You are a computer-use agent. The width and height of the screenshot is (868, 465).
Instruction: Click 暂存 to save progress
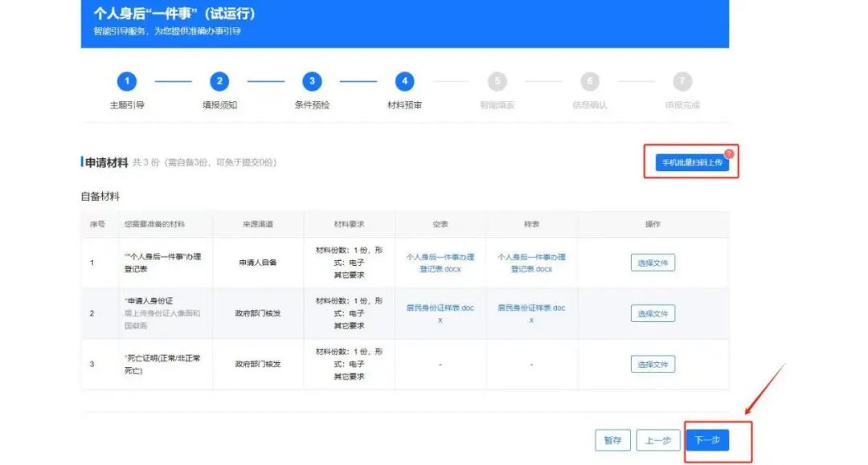click(x=612, y=440)
